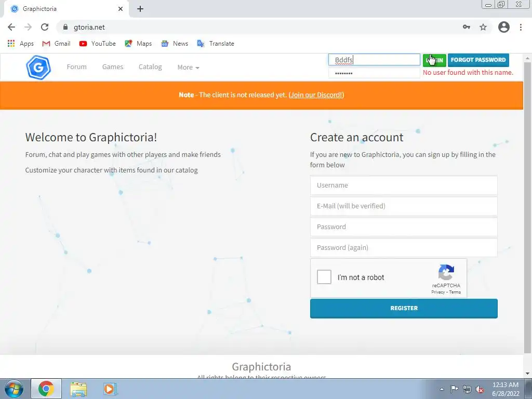Click the taskbar clock and date
This screenshot has height=399, width=532.
point(506,389)
